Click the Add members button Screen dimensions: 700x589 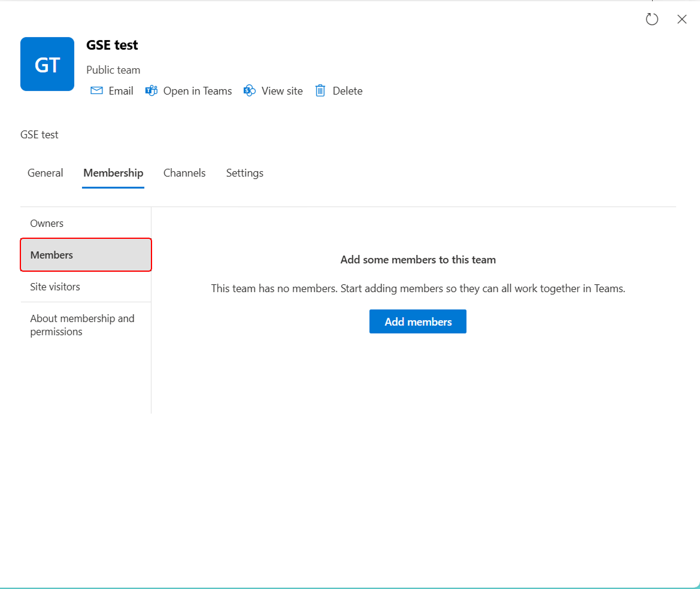pyautogui.click(x=417, y=321)
